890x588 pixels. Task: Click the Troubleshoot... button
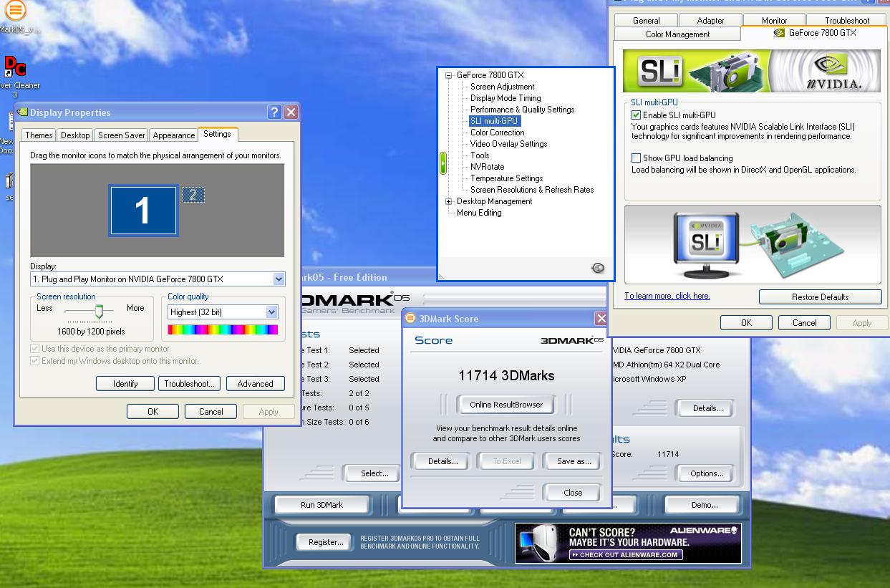tap(189, 384)
